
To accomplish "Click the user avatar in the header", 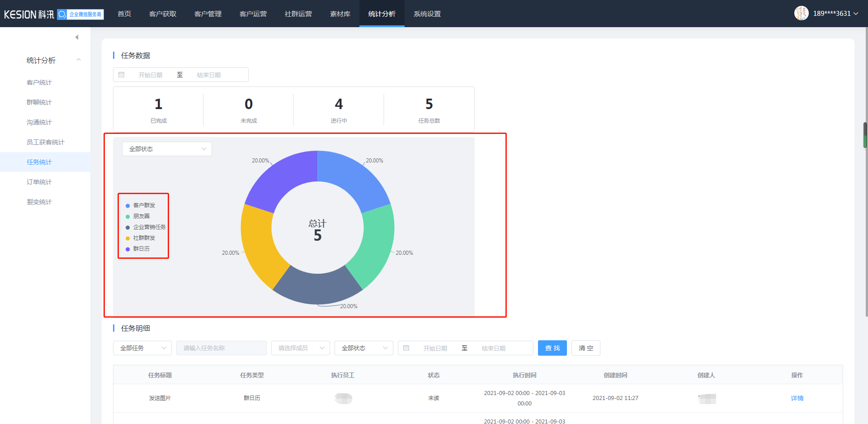I will click(x=801, y=14).
